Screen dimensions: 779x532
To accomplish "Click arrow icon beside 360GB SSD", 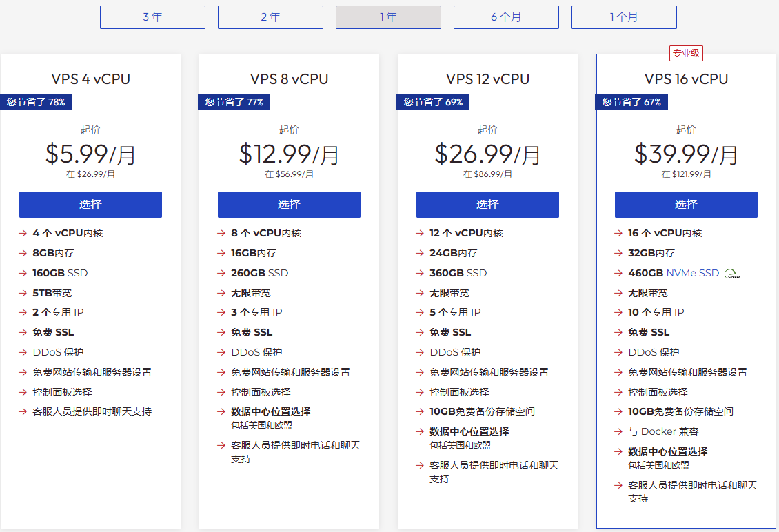I will pyautogui.click(x=420, y=273).
